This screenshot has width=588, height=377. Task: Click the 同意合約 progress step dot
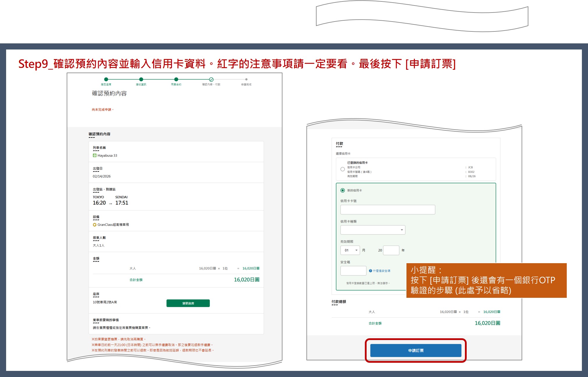[x=176, y=79]
